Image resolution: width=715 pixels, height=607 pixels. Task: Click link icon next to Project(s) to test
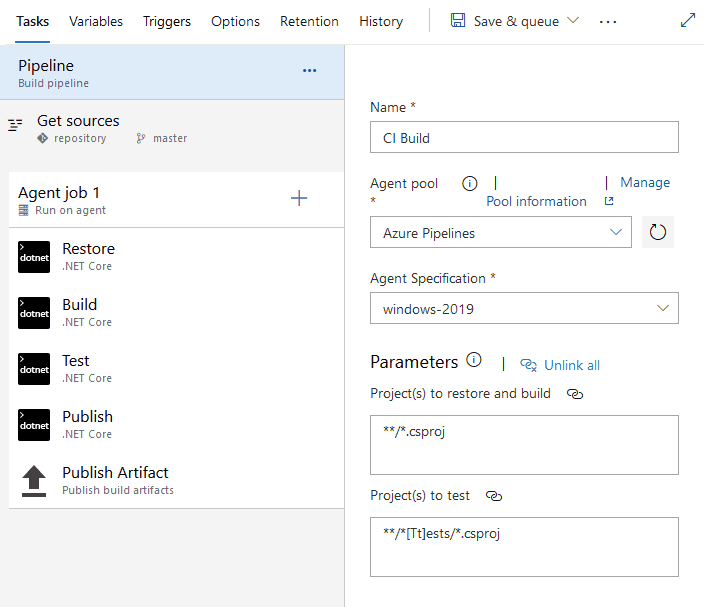pyautogui.click(x=493, y=496)
